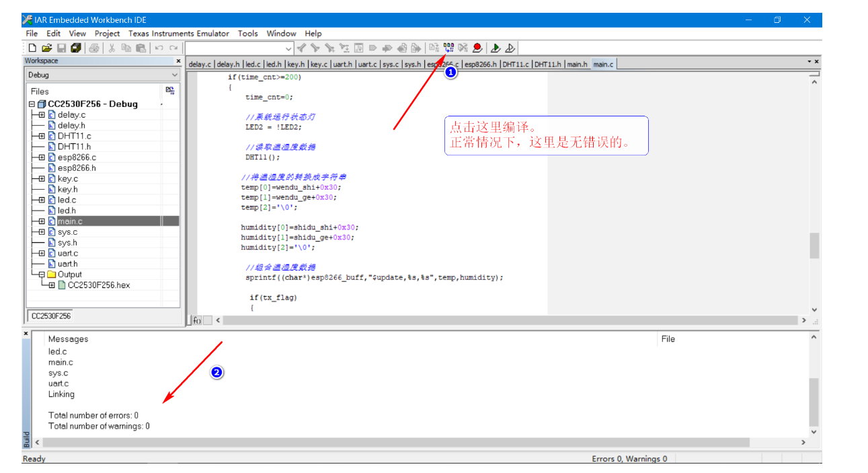This screenshot has width=868, height=473.
Task: Open the Texas Instruments Emulator menu
Action: [x=179, y=34]
